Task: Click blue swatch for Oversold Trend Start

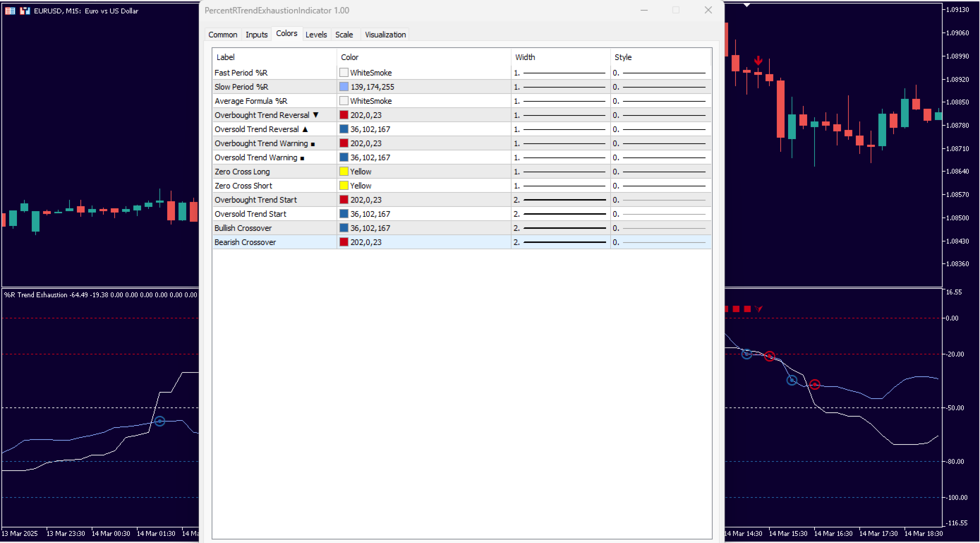Action: [x=344, y=214]
